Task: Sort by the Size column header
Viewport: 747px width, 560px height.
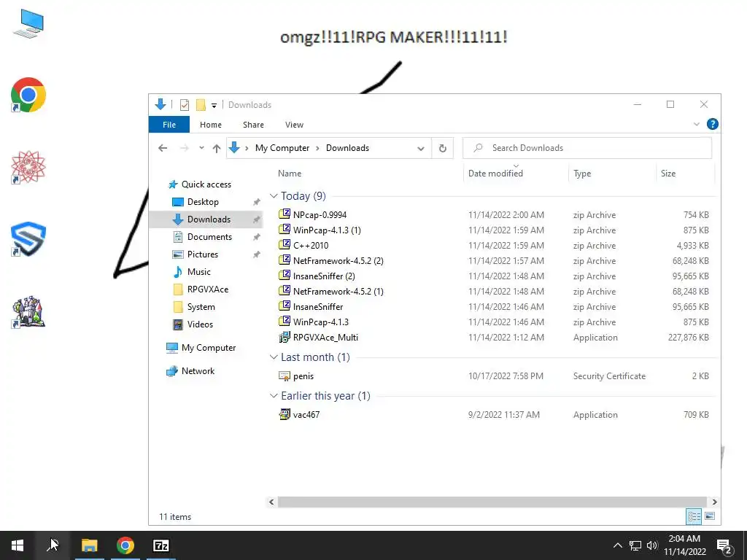Action: tap(668, 174)
